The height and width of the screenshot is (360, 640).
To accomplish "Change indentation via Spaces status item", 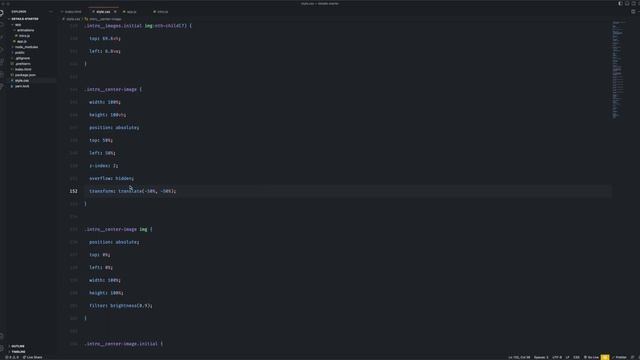I will [x=541, y=358].
